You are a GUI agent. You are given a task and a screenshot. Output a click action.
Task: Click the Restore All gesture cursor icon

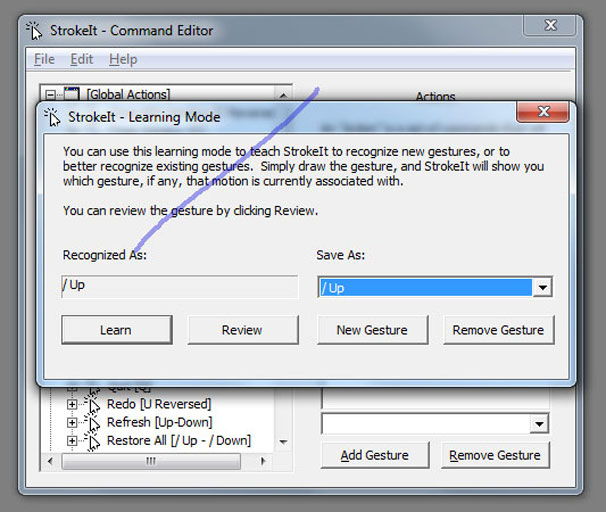92,441
